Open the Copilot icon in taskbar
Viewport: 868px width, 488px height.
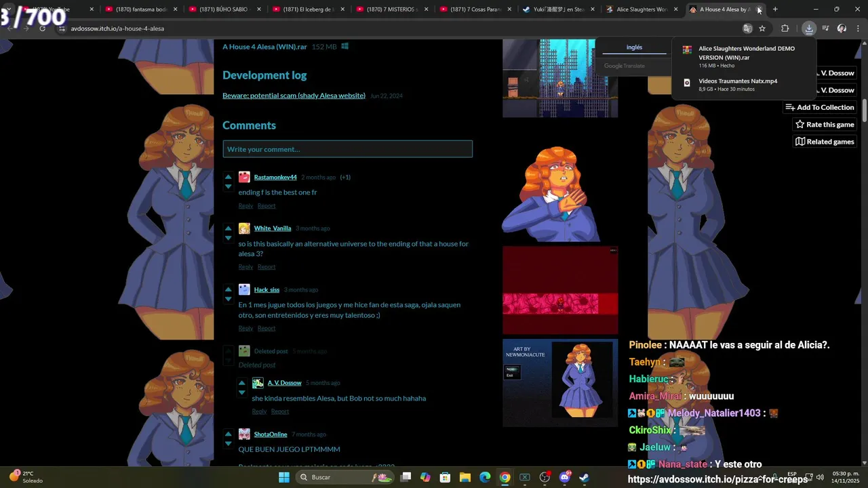pos(425,477)
